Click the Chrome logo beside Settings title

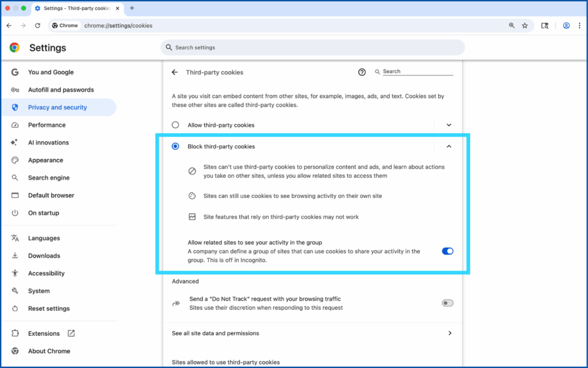pos(14,47)
